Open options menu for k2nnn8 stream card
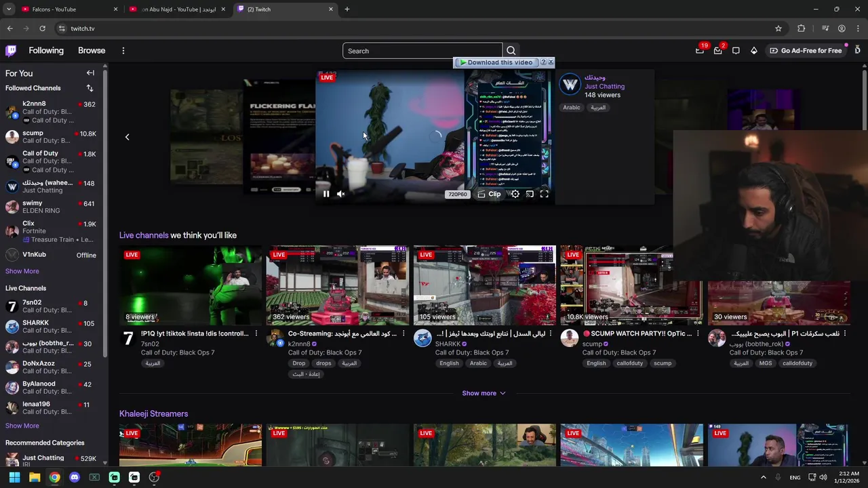 click(x=403, y=333)
